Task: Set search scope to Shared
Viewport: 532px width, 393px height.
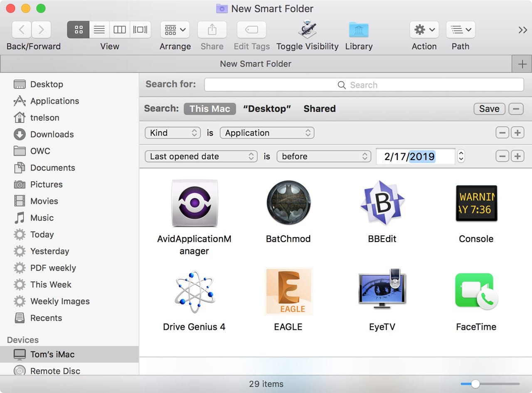Action: pyautogui.click(x=320, y=109)
